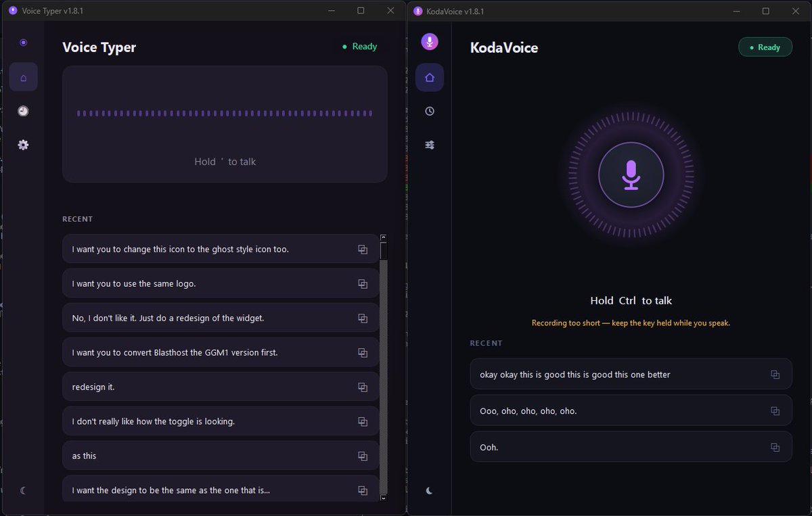This screenshot has height=516, width=812.
Task: Copy 'I want the design to be the same' entry
Action: [x=363, y=491]
